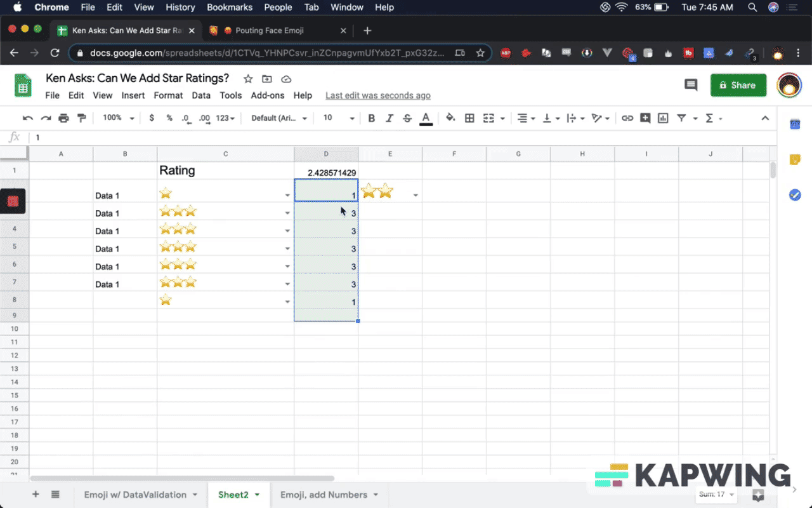Click the Insert comment icon

tap(645, 118)
